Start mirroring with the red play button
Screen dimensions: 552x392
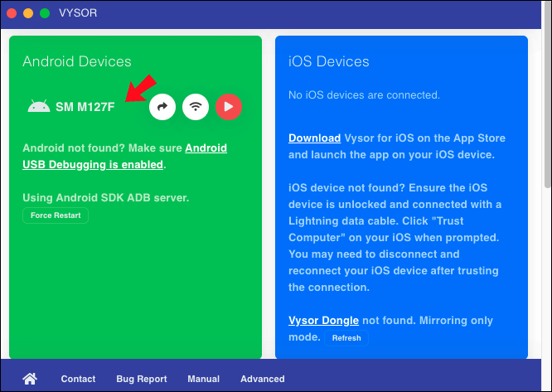coord(229,107)
